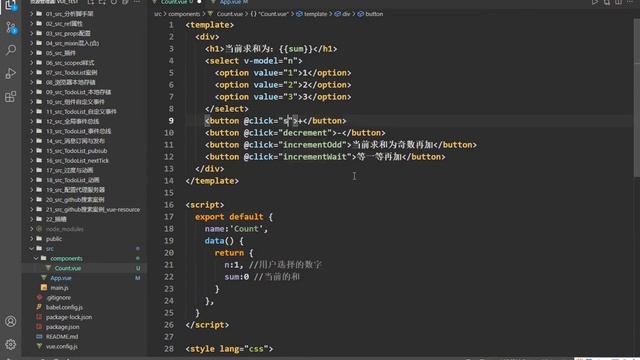Open the Extensions view
The height and width of the screenshot is (360, 640).
(11, 97)
